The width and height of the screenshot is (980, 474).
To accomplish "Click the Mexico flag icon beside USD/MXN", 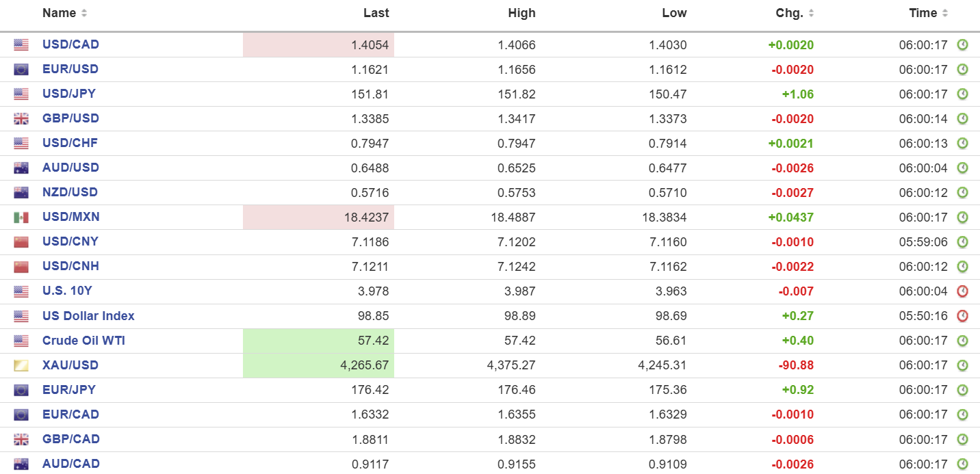I will pos(21,218).
